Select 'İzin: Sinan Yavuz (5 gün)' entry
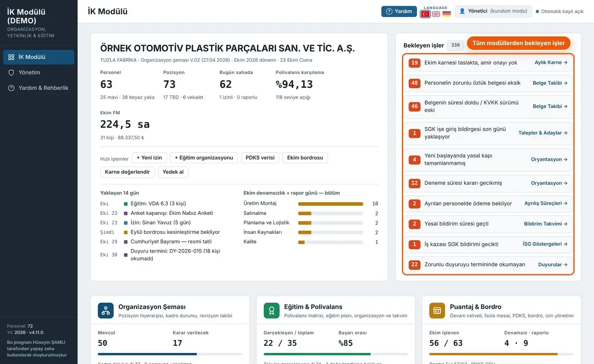This screenshot has width=594, height=364. 161,223
